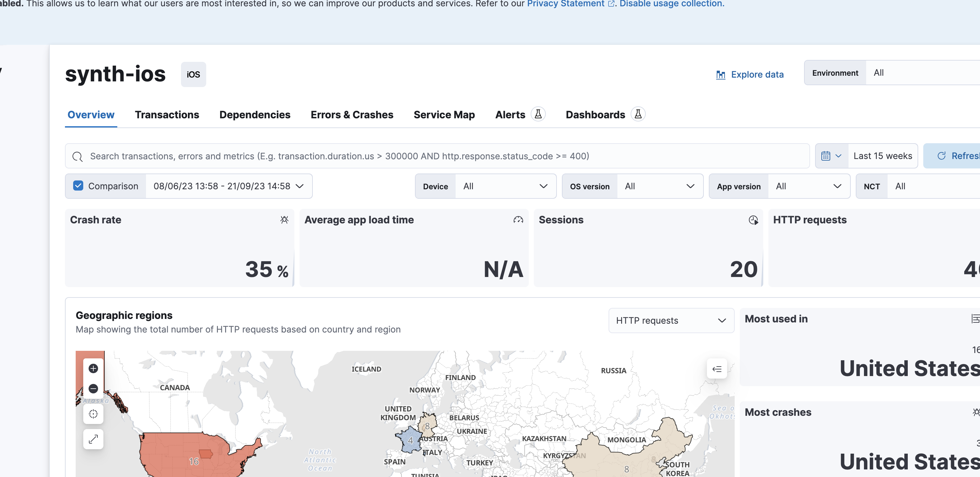The image size is (980, 477).
Task: Click the Average app load time gauge icon
Action: tap(518, 220)
